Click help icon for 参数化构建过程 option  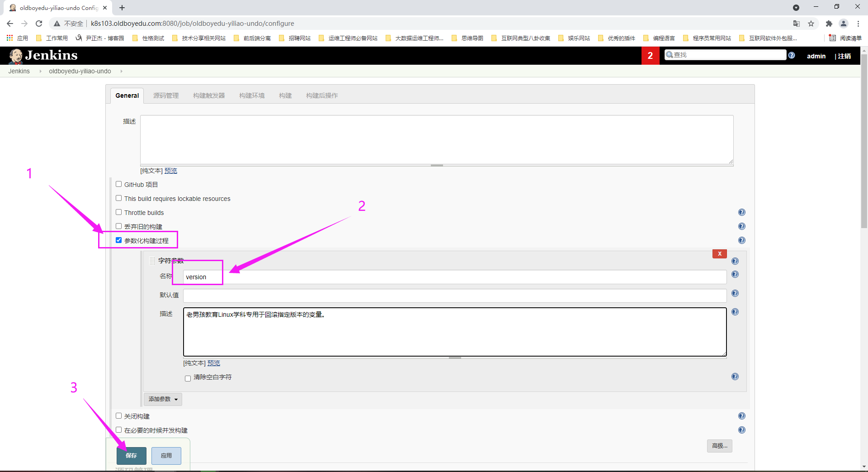pyautogui.click(x=741, y=240)
